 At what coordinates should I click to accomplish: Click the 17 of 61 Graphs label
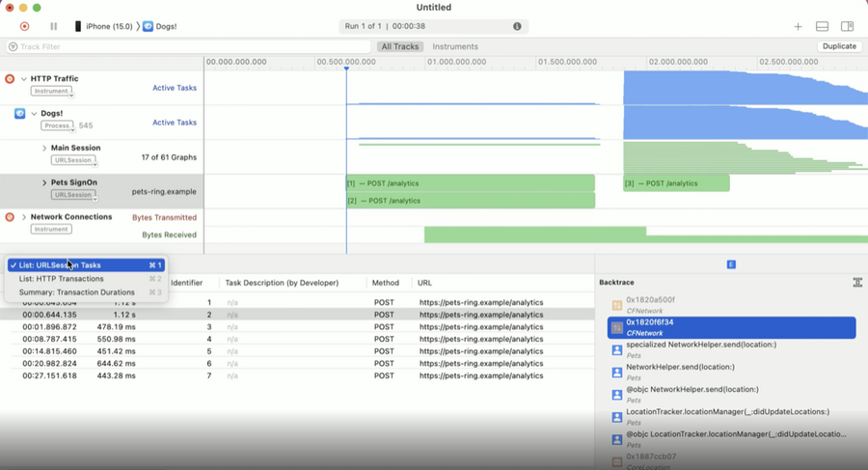[169, 157]
